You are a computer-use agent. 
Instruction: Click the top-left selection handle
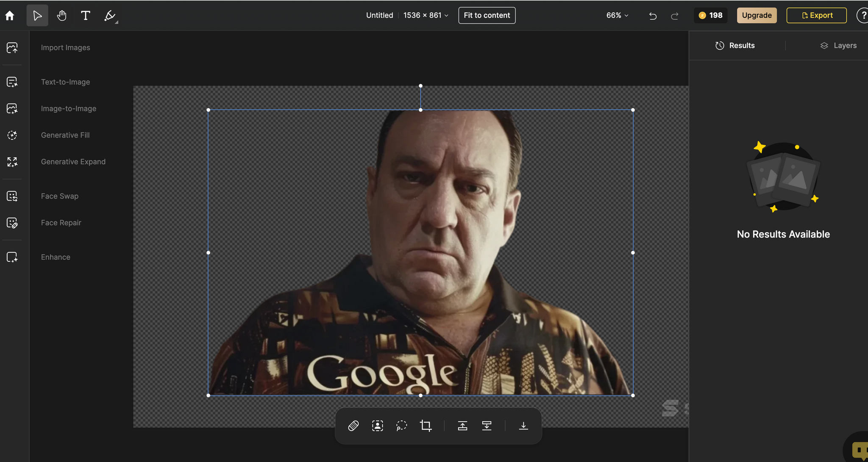[x=208, y=110]
